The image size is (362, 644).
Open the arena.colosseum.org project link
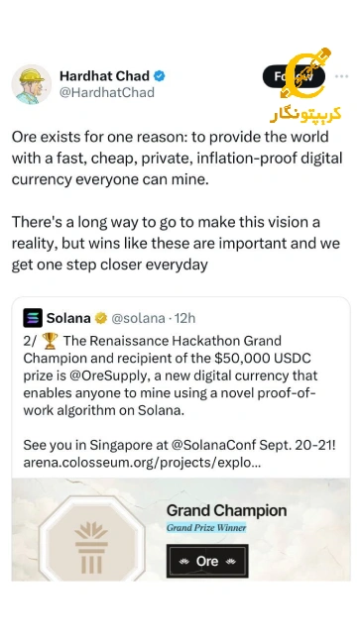(x=143, y=463)
